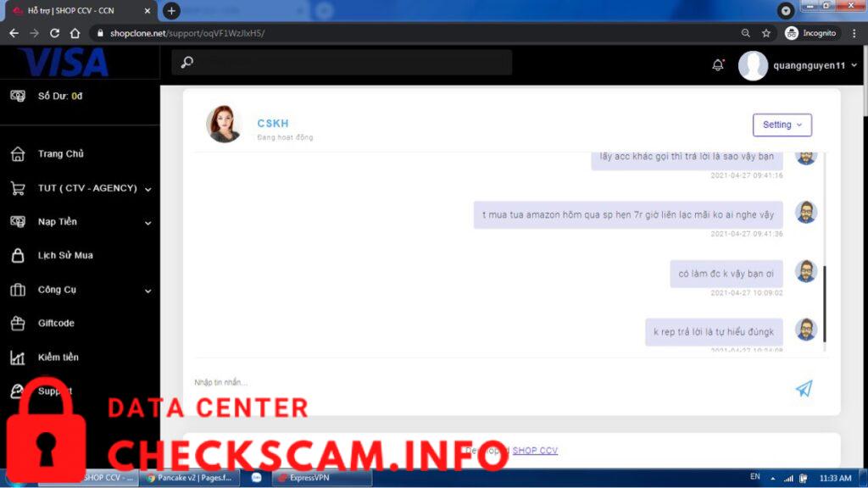
Task: Click message about 'mua tua amazon hôm qua'
Action: (x=628, y=214)
